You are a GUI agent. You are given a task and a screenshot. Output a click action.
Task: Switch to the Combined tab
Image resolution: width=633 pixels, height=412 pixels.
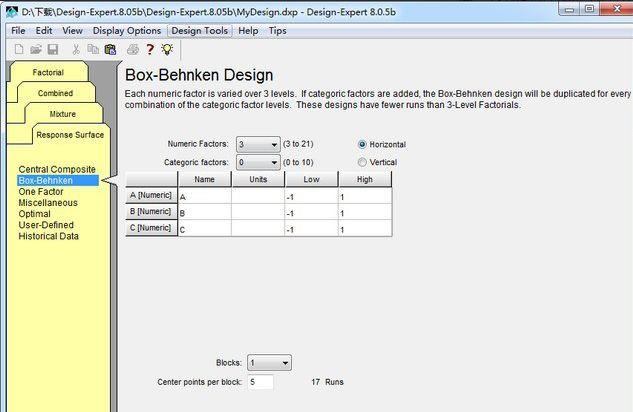56,93
